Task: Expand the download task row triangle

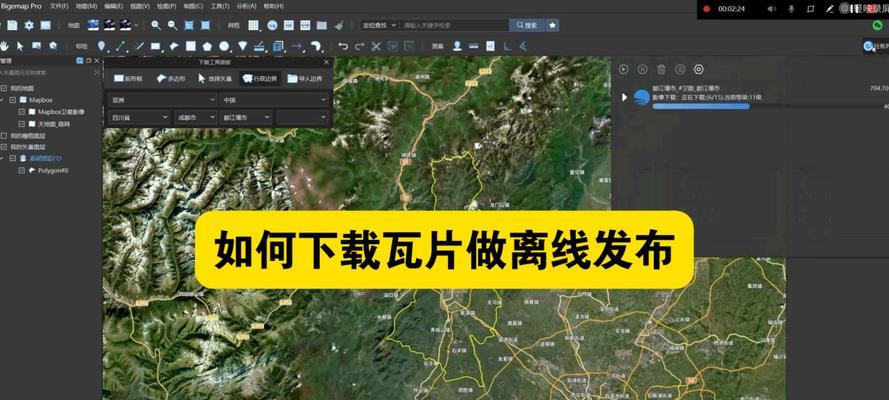Action: [x=624, y=97]
